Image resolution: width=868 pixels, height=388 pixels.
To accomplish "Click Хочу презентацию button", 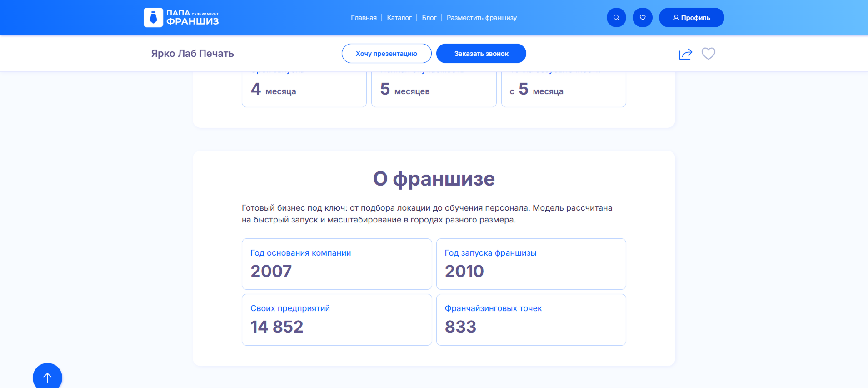I will coord(386,54).
